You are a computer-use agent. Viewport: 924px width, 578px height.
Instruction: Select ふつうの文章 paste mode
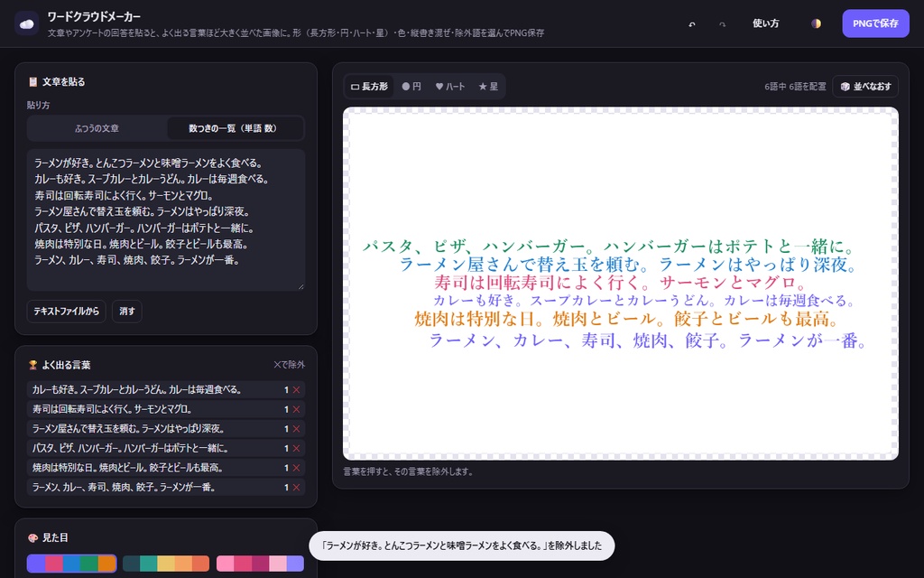97,128
